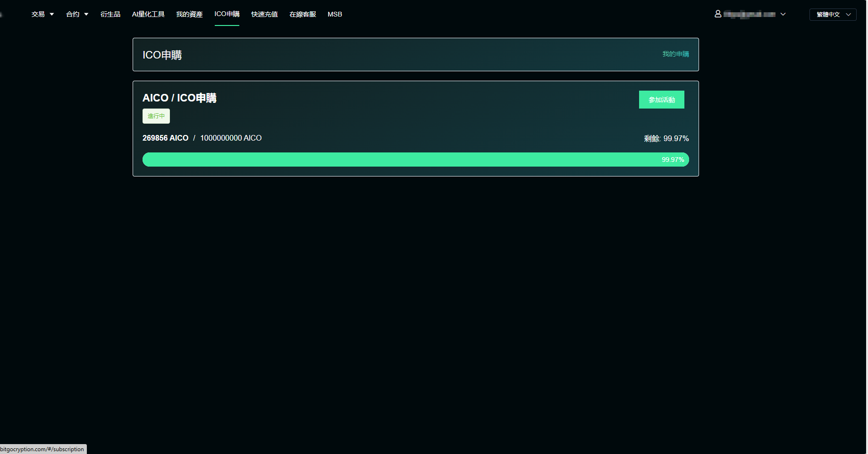868x454 pixels.
Task: Open the 我的申購 link
Action: tap(675, 54)
